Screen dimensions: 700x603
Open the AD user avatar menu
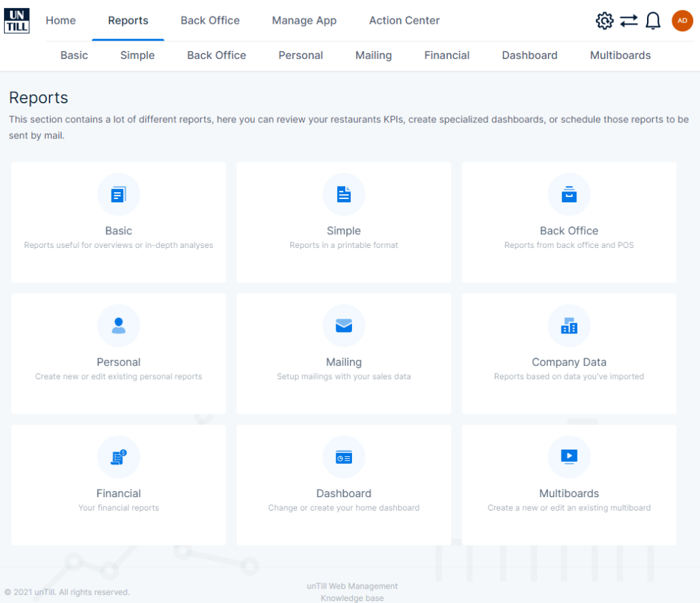point(682,21)
